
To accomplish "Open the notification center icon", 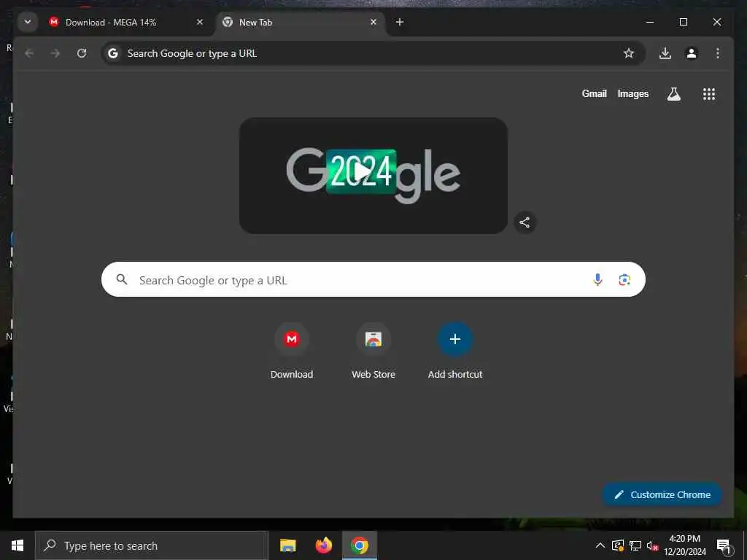I will tap(723, 545).
